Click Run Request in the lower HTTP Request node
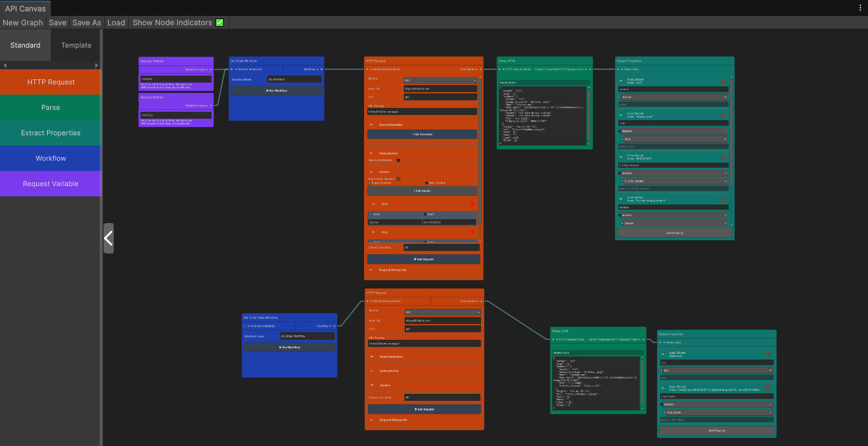Image resolution: width=868 pixels, height=446 pixels. pyautogui.click(x=424, y=409)
